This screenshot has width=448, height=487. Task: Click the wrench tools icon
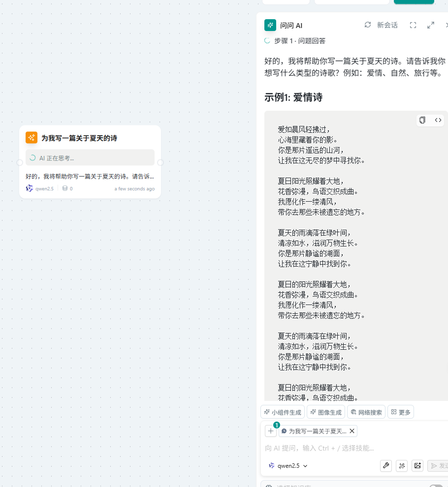(x=386, y=465)
